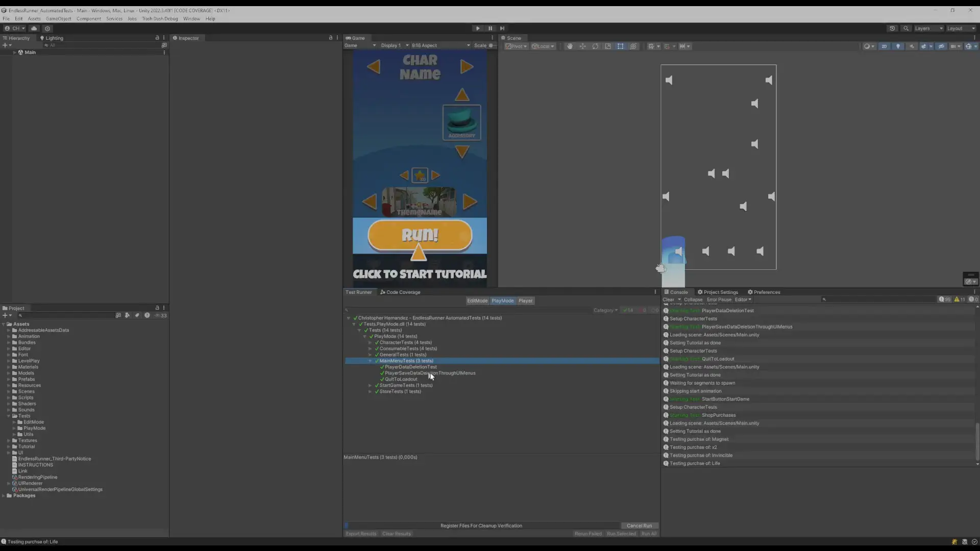Open the GameObject menu
Image resolution: width=980 pixels, height=551 pixels.
59,19
